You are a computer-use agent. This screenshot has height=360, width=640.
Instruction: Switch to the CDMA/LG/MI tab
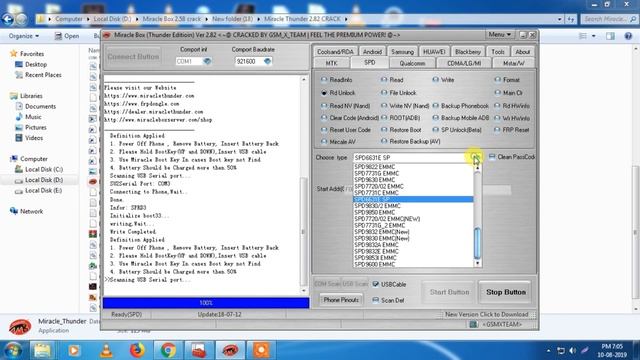[464, 63]
